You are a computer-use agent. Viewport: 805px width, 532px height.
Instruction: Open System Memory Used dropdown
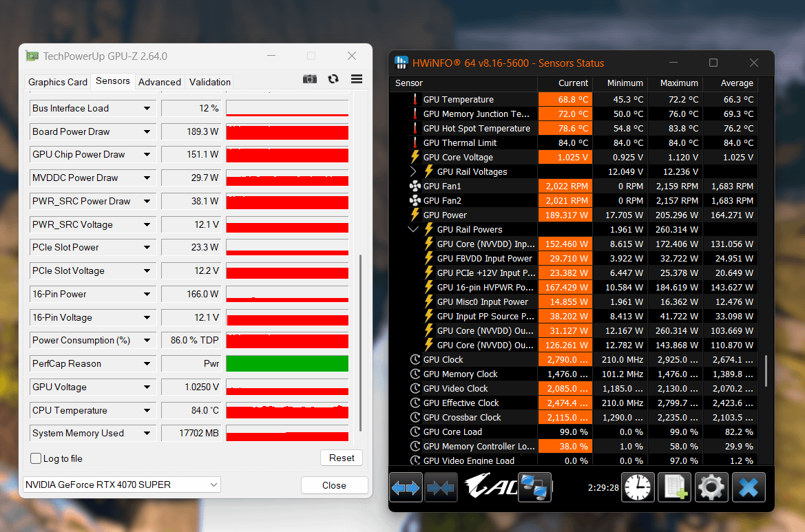147,434
